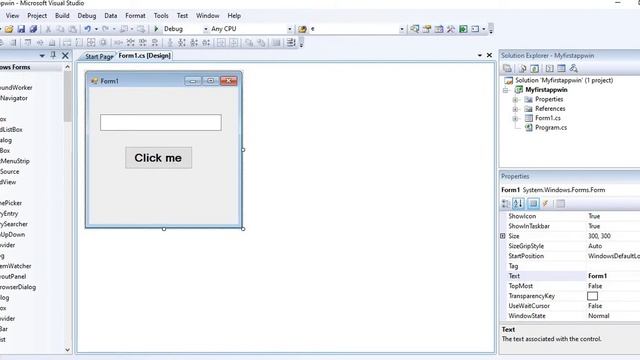Close the document tab with X
Viewport: 640px width, 360px height.
click(489, 55)
